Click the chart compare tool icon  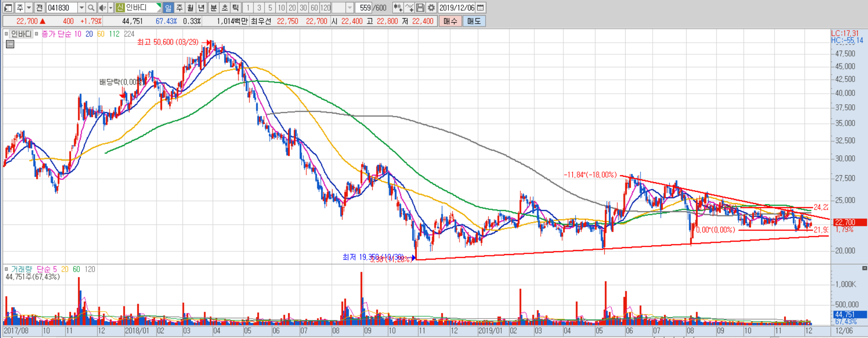[398, 7]
